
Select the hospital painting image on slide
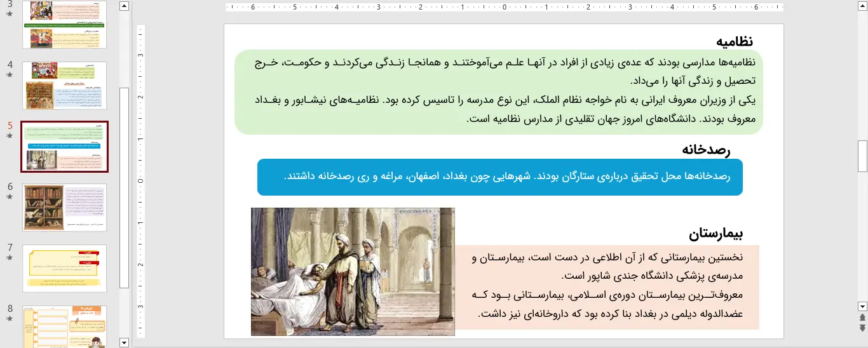[353, 271]
